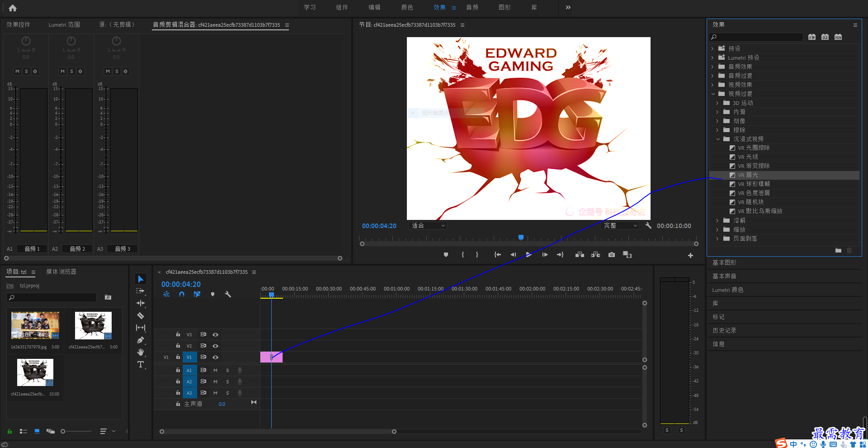This screenshot has width=868, height=448.
Task: Open the 基本声音 panel
Action: point(724,276)
